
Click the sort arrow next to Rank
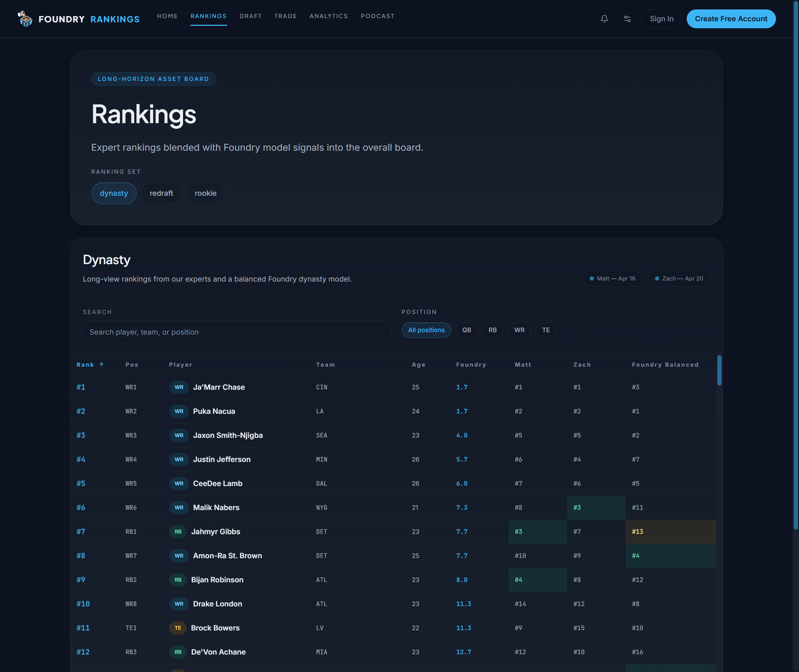pyautogui.click(x=102, y=365)
